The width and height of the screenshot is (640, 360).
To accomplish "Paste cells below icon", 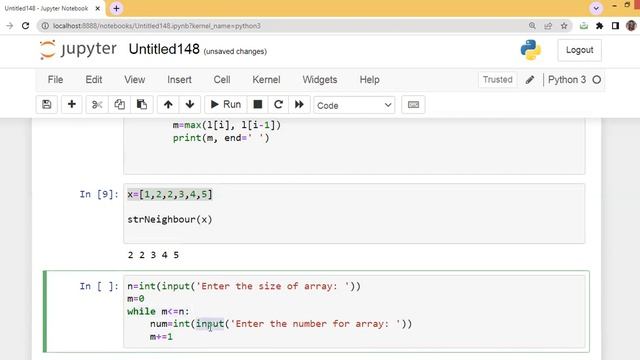I will 142,104.
